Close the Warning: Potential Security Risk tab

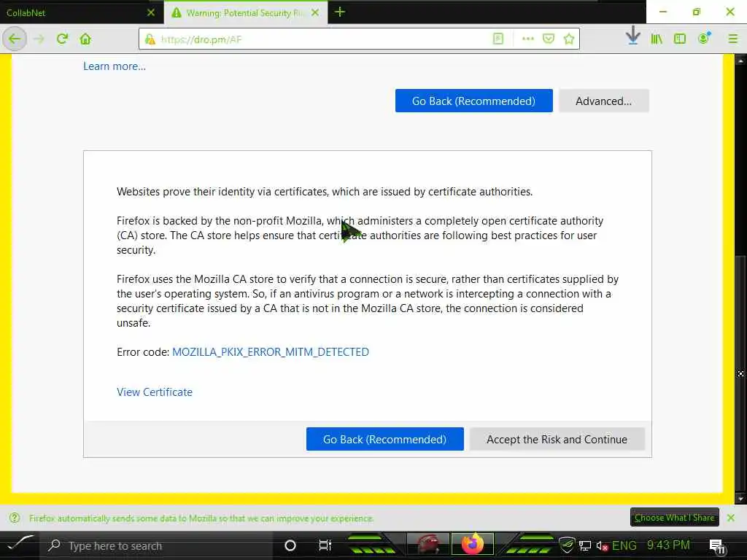[x=315, y=12]
